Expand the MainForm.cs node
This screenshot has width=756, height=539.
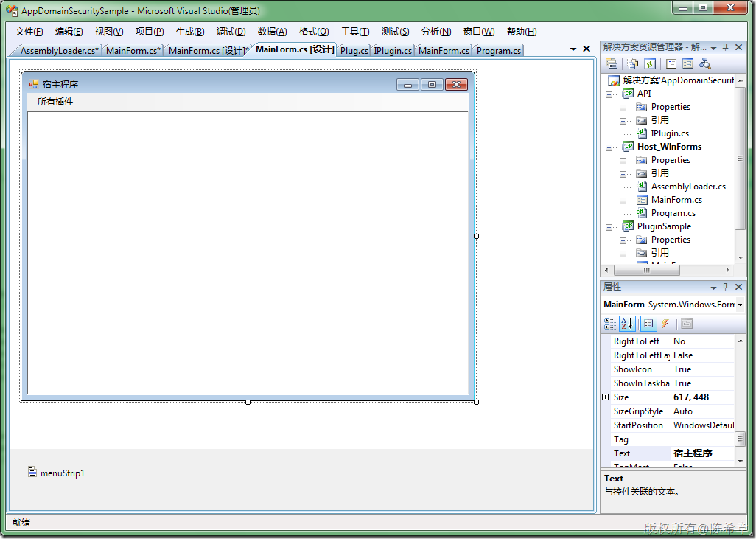point(623,201)
